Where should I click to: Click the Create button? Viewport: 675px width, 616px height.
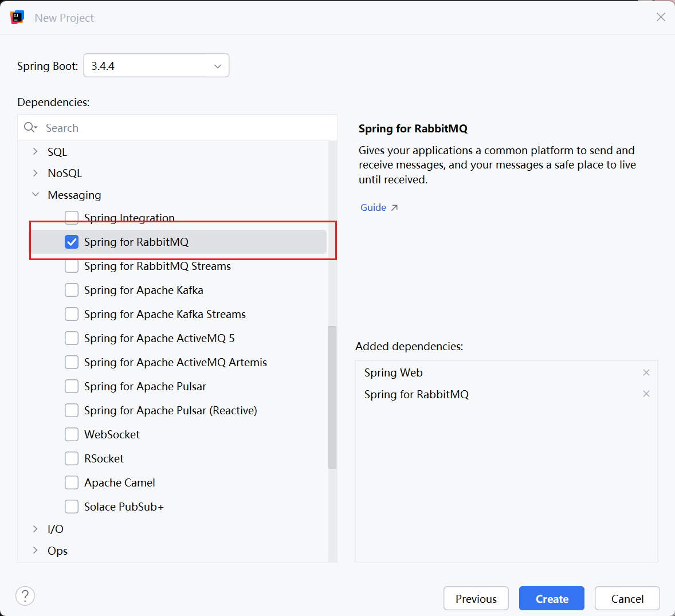[x=551, y=598]
